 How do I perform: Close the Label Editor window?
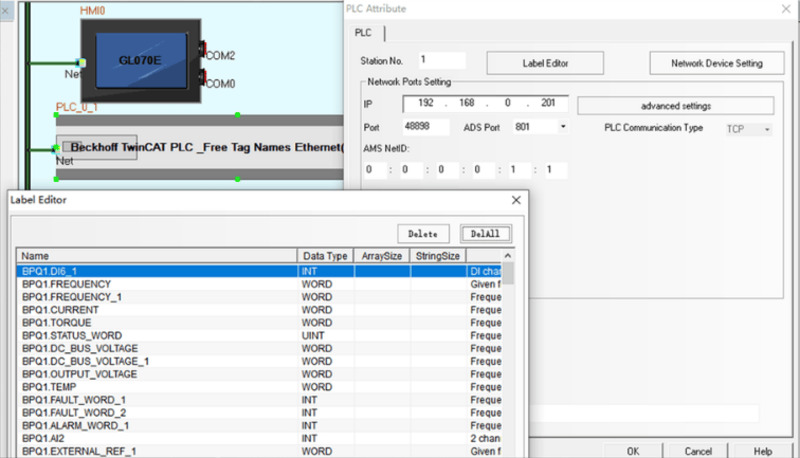point(516,200)
